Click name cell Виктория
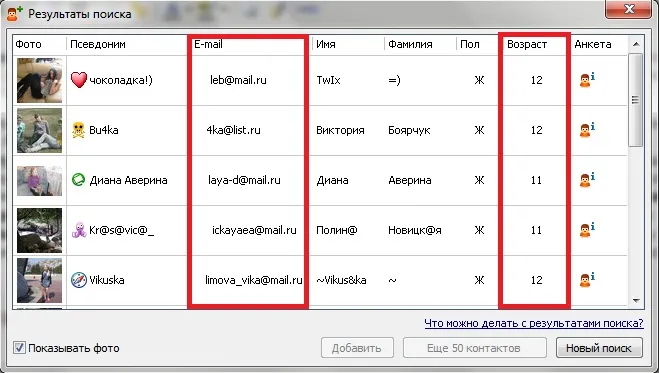 tap(340, 130)
